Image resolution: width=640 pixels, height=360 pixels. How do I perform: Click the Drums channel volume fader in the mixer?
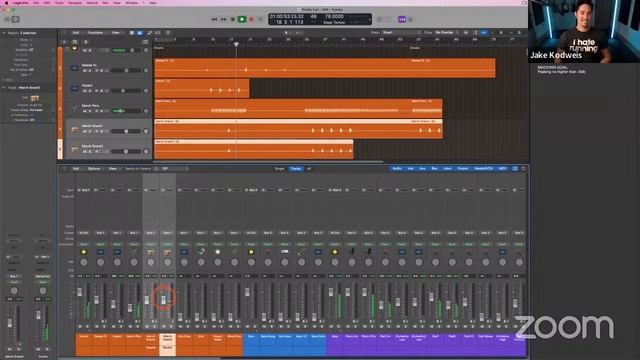tap(80, 292)
